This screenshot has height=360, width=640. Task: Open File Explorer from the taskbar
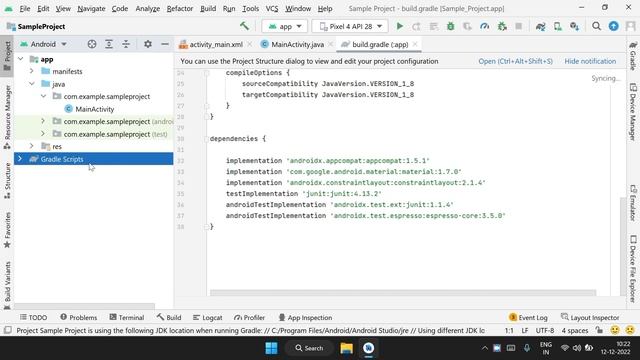347,348
